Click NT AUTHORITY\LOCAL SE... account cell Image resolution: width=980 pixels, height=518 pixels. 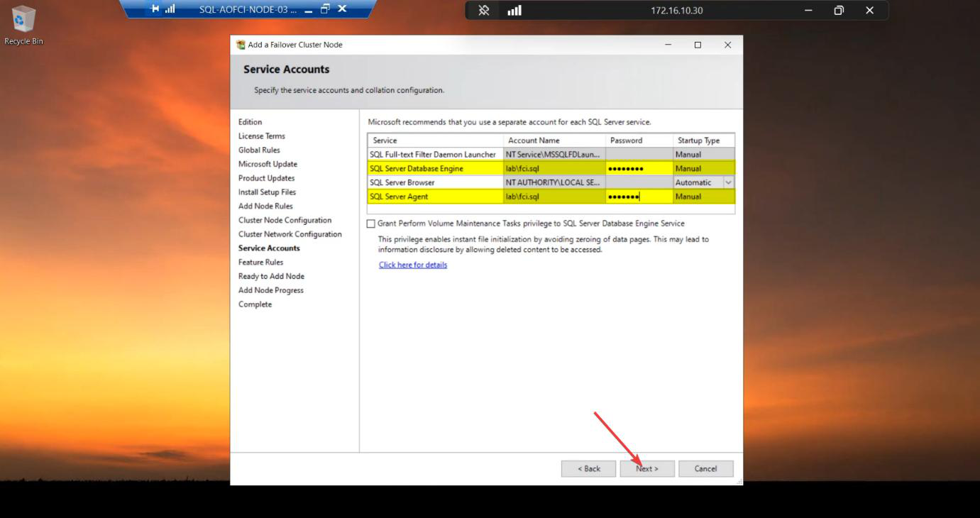coord(554,182)
